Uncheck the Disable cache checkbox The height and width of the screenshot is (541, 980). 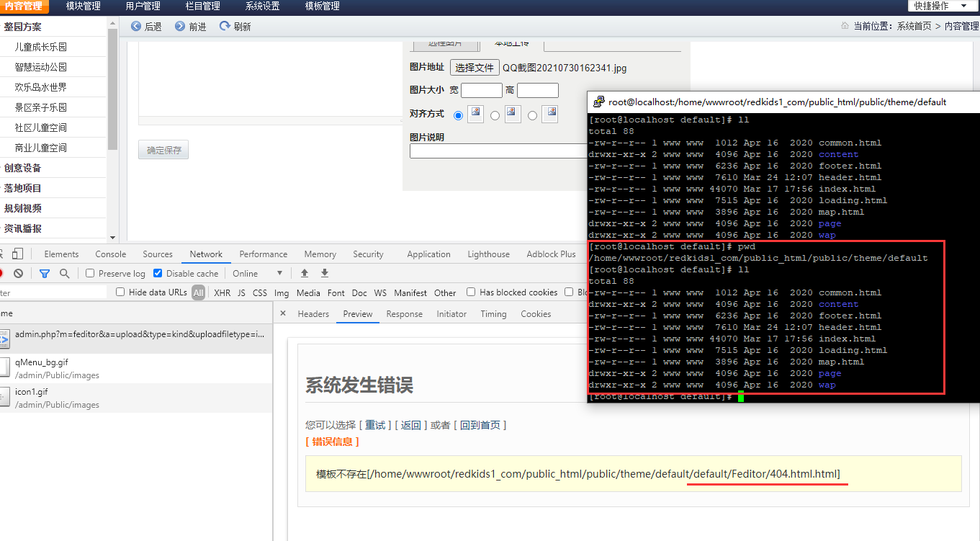click(158, 274)
